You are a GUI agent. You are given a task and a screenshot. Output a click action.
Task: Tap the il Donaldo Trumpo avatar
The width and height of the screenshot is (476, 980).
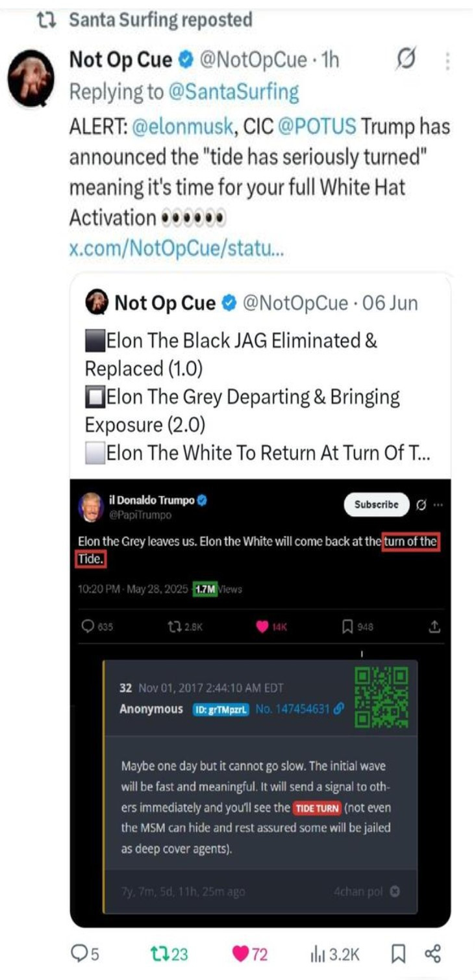tap(91, 507)
